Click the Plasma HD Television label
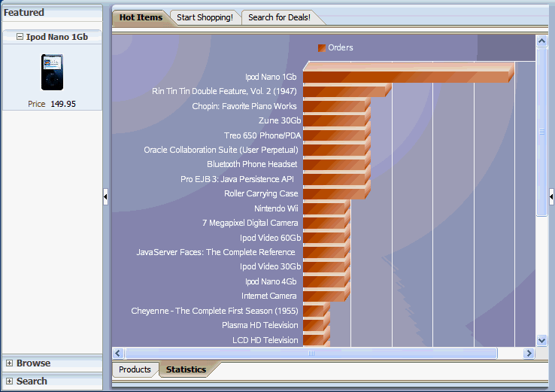Image resolution: width=555 pixels, height=392 pixels. 259,325
